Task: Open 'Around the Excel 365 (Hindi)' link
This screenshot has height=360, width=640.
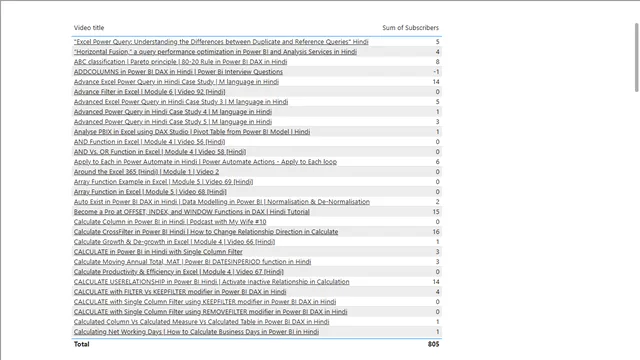Action: [x=146, y=172]
